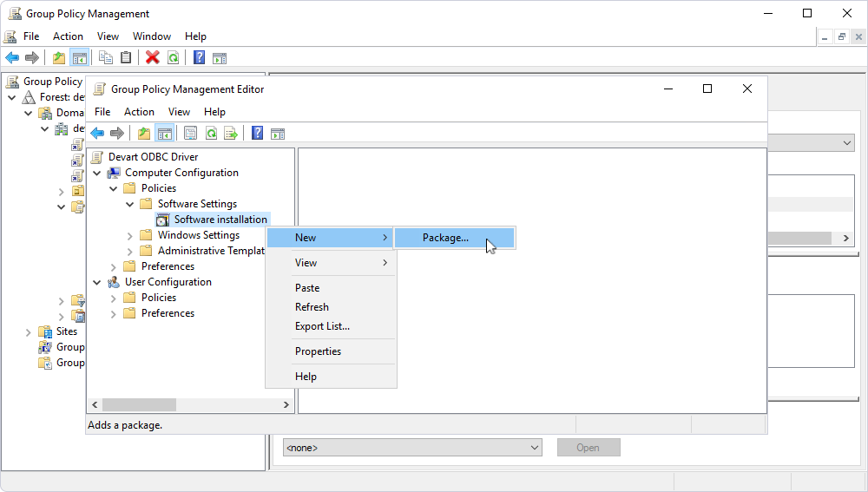The height and width of the screenshot is (492, 868).
Task: Expand Sites node in background tree
Action: pyautogui.click(x=29, y=332)
